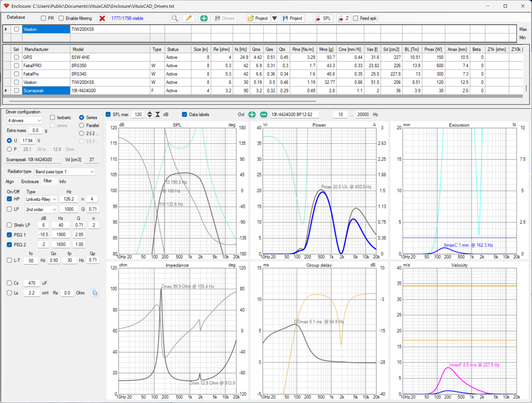Click the copy filter icon next to Rs Ohm
This screenshot has height=403, width=532.
pyautogui.click(x=95, y=293)
